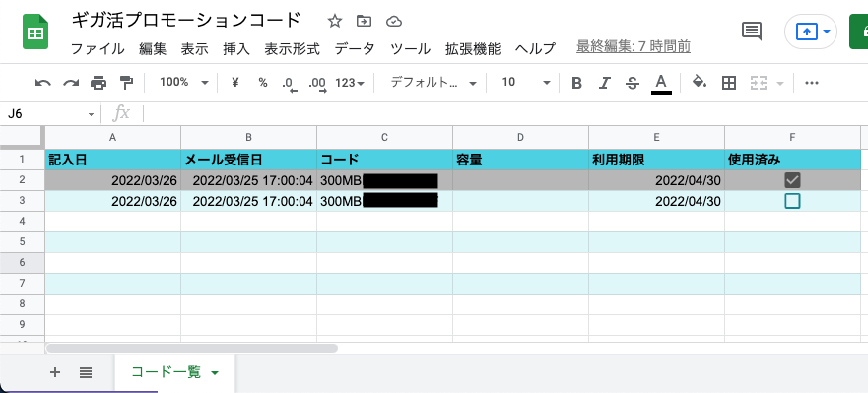Click the present upload button

coord(806,32)
